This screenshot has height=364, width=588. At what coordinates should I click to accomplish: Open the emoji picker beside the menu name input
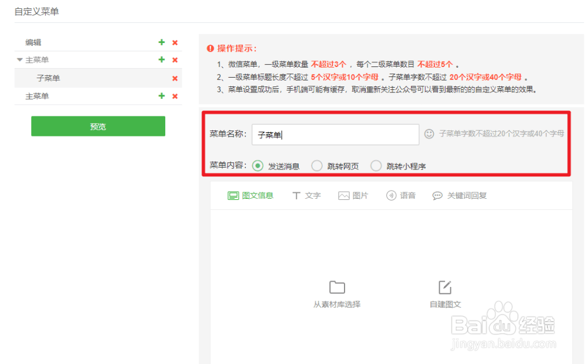point(430,134)
